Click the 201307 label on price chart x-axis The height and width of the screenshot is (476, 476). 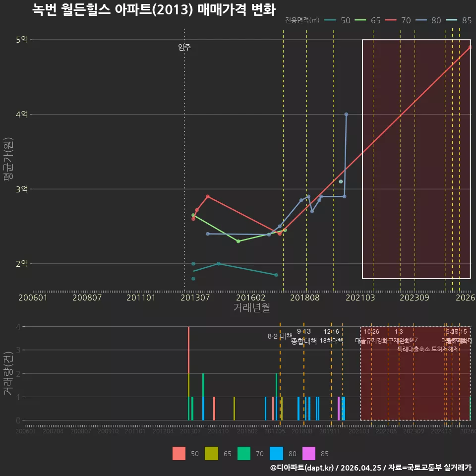[195, 297]
